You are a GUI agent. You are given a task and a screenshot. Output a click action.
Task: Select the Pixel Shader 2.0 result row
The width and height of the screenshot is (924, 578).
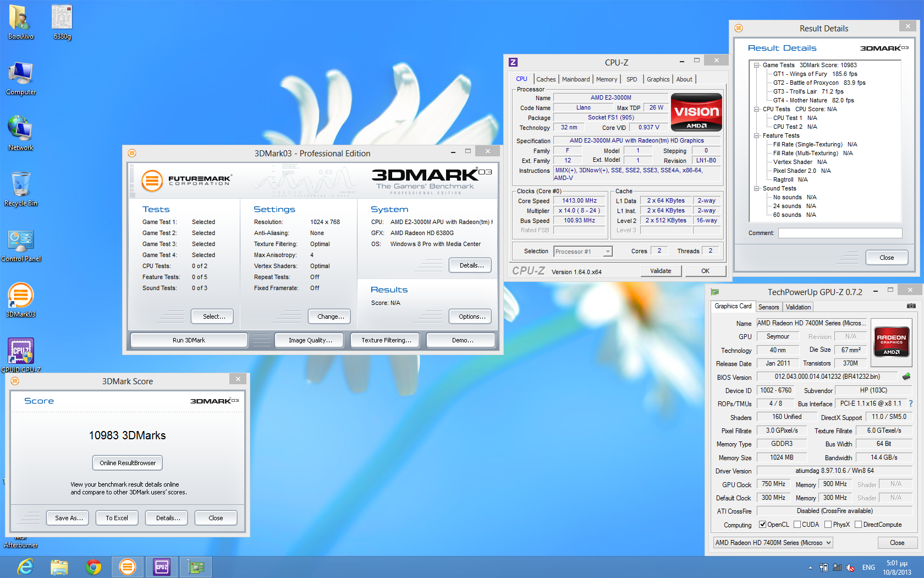point(802,171)
